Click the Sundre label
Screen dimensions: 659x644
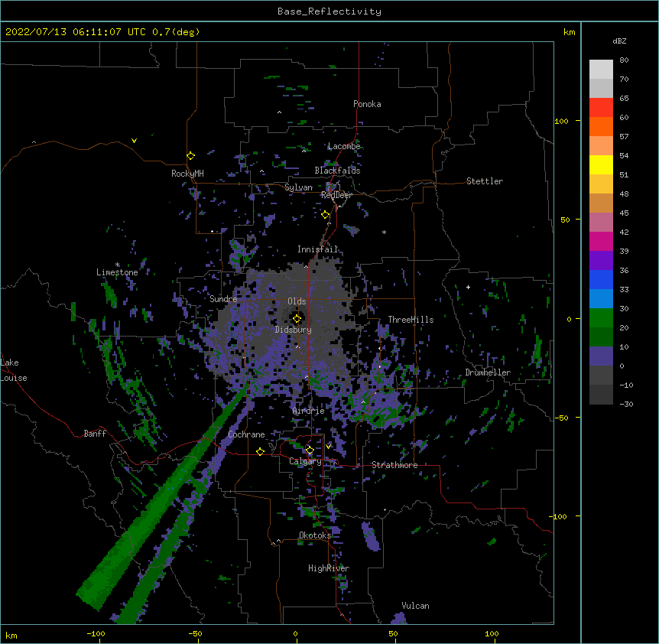223,299
